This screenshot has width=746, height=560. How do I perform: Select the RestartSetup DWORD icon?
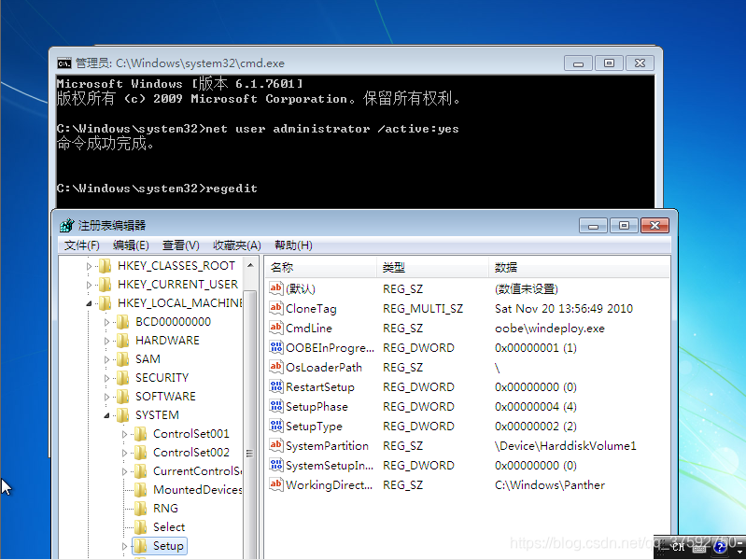tap(276, 386)
